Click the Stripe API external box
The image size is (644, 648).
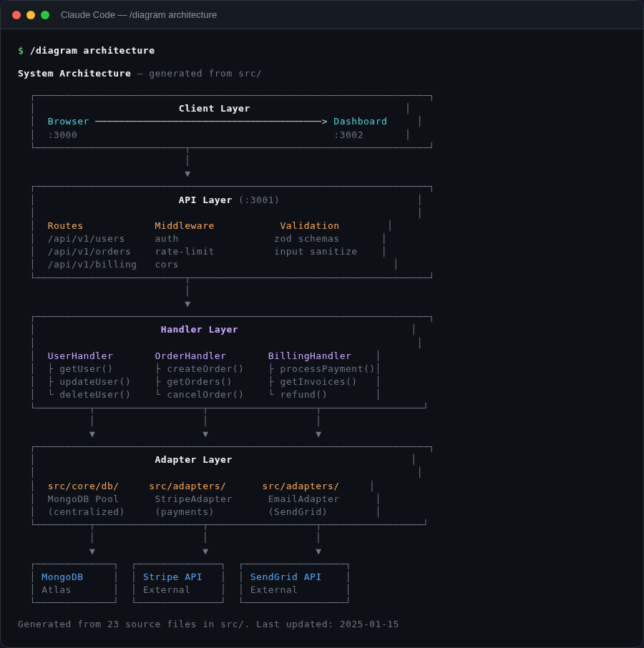point(177,583)
